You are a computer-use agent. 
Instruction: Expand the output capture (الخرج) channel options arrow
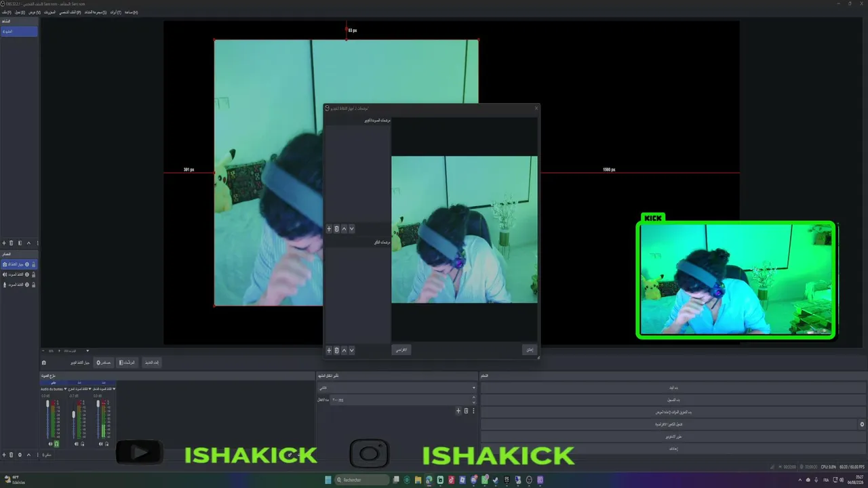tap(90, 389)
